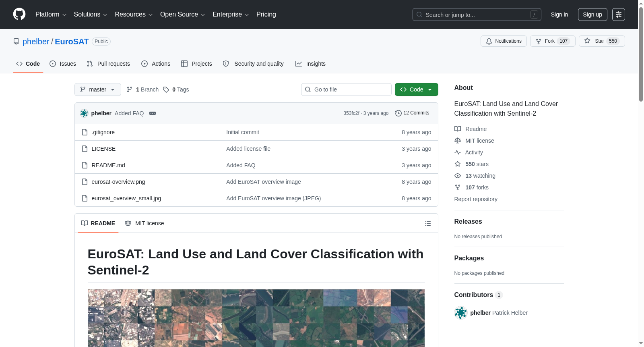Open the phelber owner link

pos(36,42)
